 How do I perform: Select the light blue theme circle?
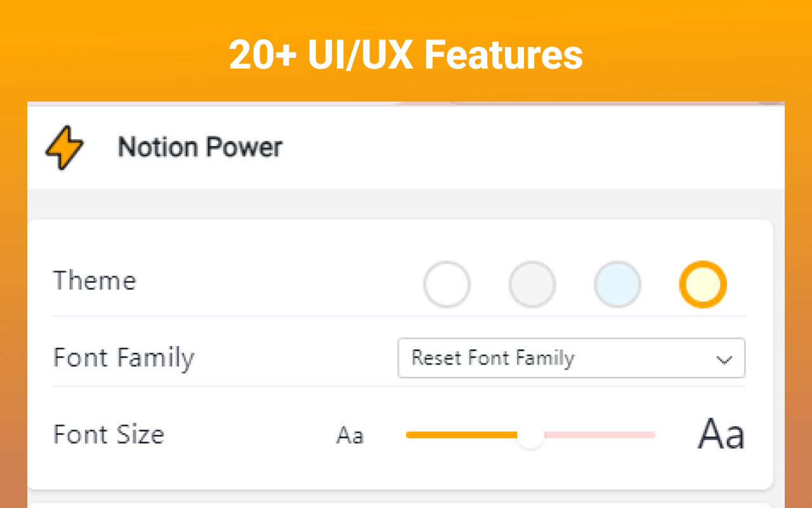coord(617,284)
